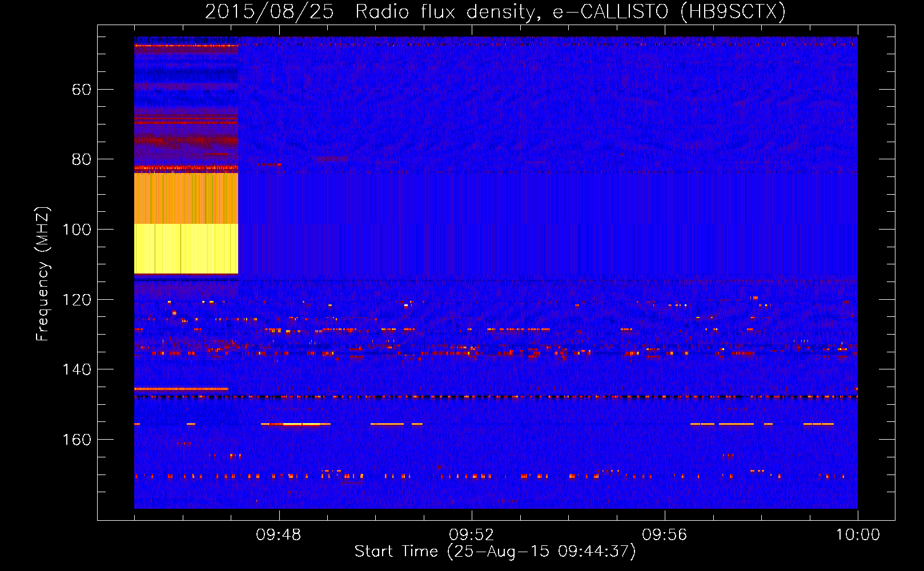Image resolution: width=924 pixels, height=571 pixels.
Task: Click the 10:00 time tick label
Action: coord(858,535)
